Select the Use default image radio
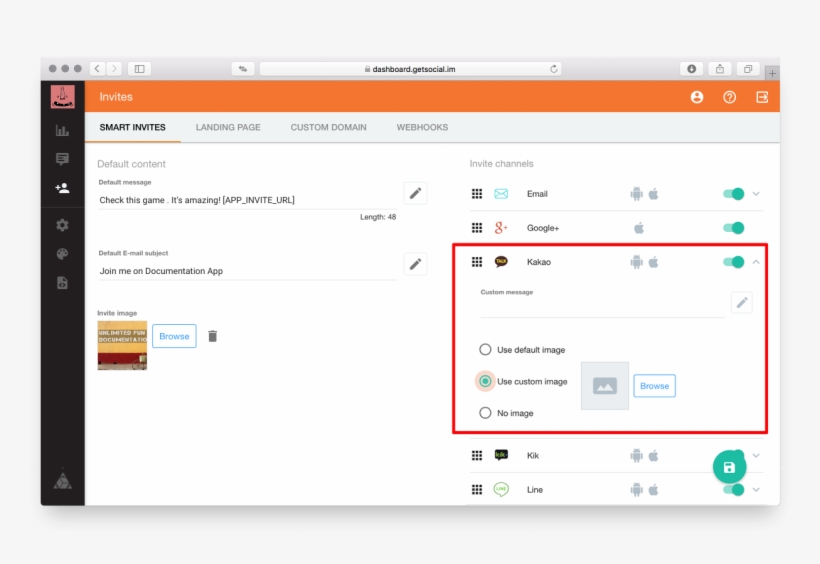 point(485,349)
